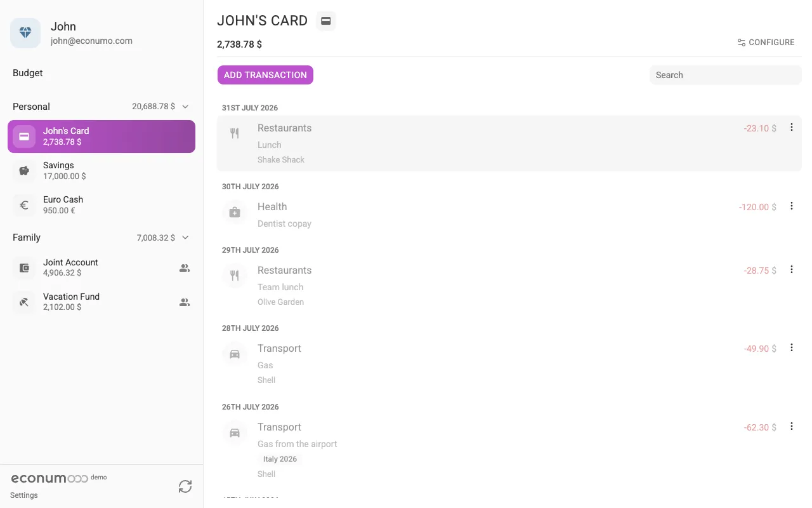The image size is (812, 508).
Task: Click the 28TH JULY 2026 date header
Action: click(x=251, y=328)
